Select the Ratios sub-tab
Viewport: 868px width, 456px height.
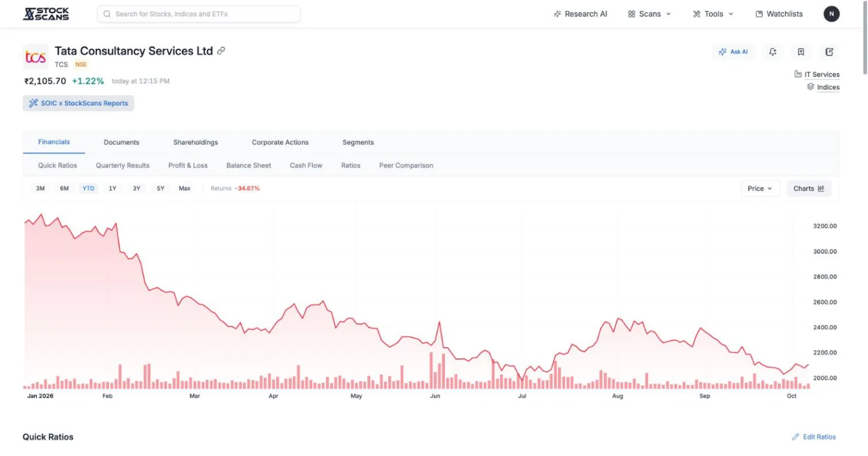tap(351, 166)
